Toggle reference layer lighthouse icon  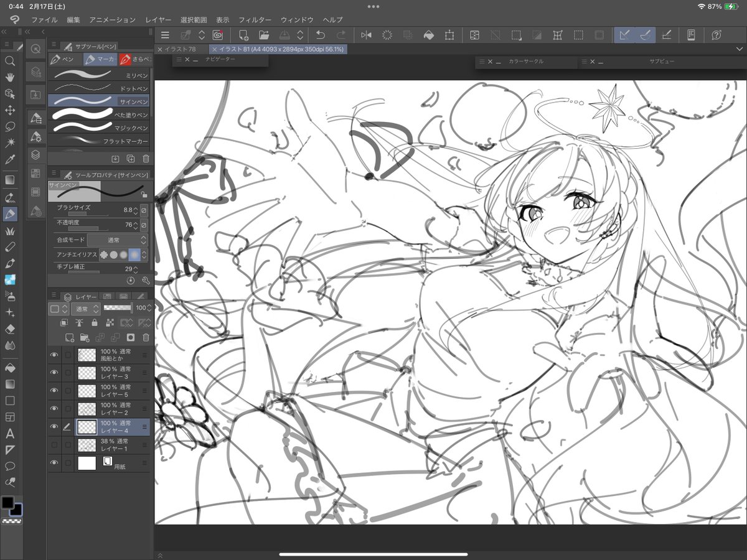click(x=79, y=323)
